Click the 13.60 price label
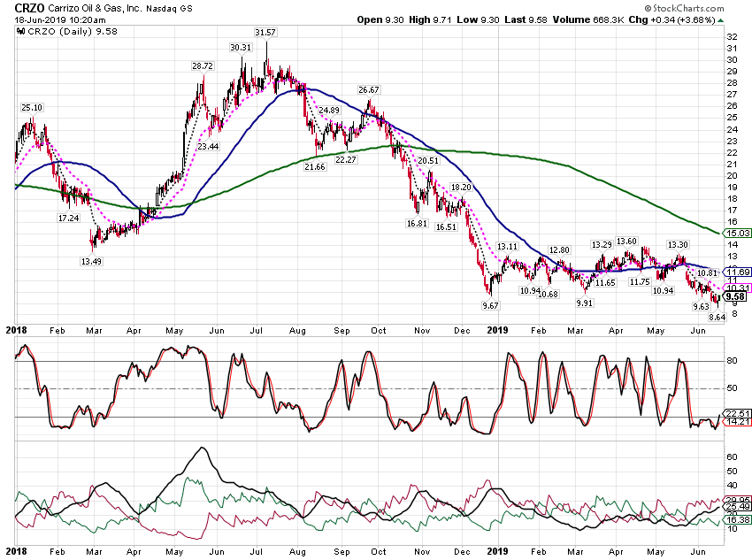 click(627, 242)
